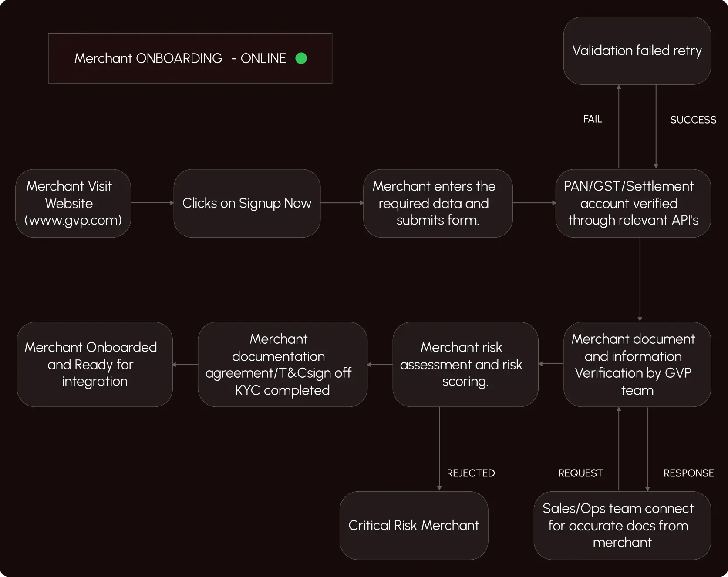Click the green online status dot
The height and width of the screenshot is (577, 728).
tap(301, 58)
